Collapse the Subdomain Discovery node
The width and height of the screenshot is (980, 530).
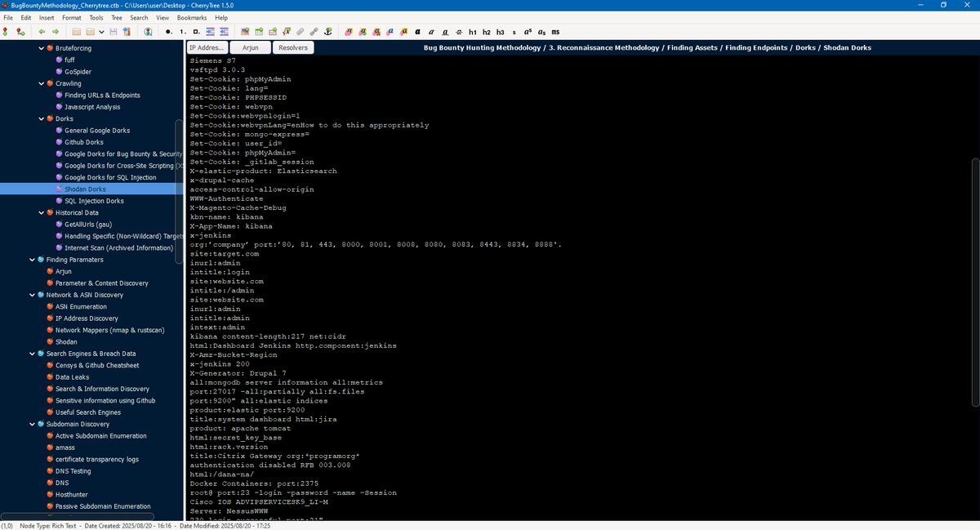[32, 425]
